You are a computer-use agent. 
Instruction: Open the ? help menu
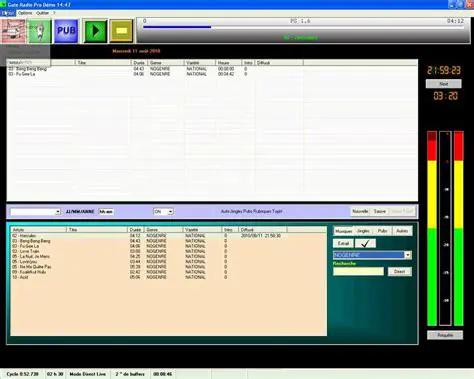[x=54, y=13]
